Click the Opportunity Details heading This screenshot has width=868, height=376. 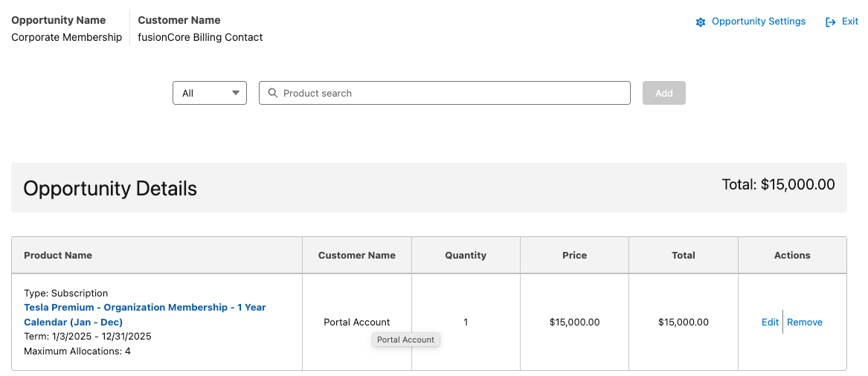point(110,189)
